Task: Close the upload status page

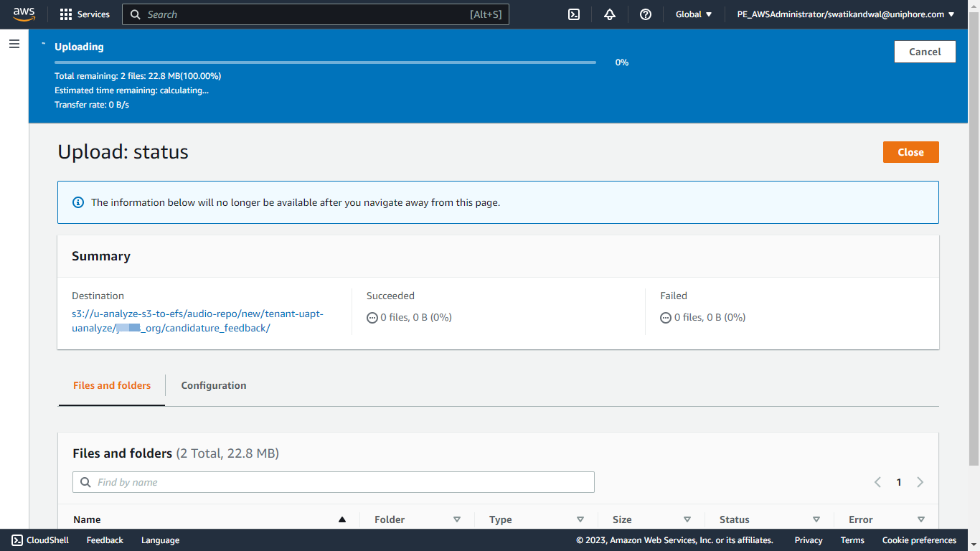Action: coord(910,152)
